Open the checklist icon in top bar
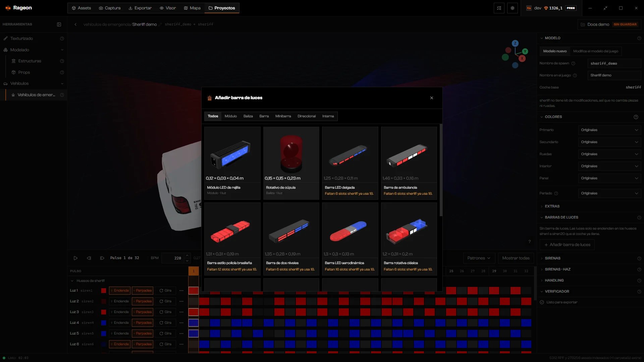This screenshot has height=362, width=644. 499,8
